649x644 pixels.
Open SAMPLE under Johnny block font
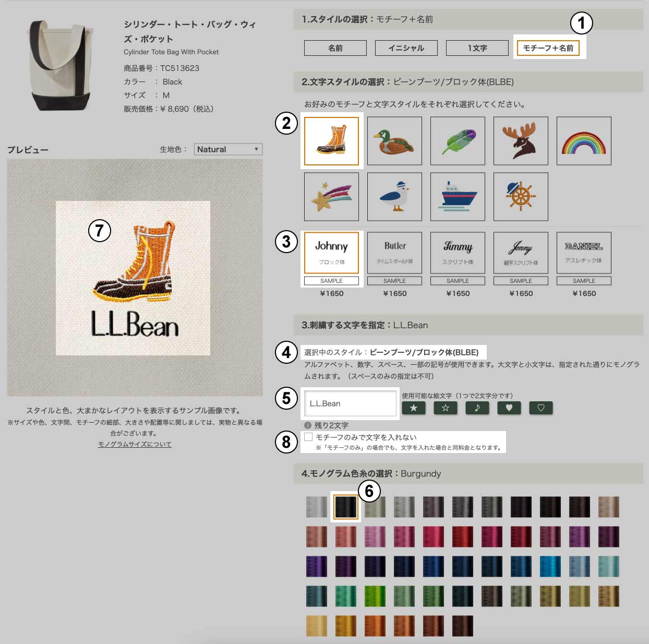point(331,281)
